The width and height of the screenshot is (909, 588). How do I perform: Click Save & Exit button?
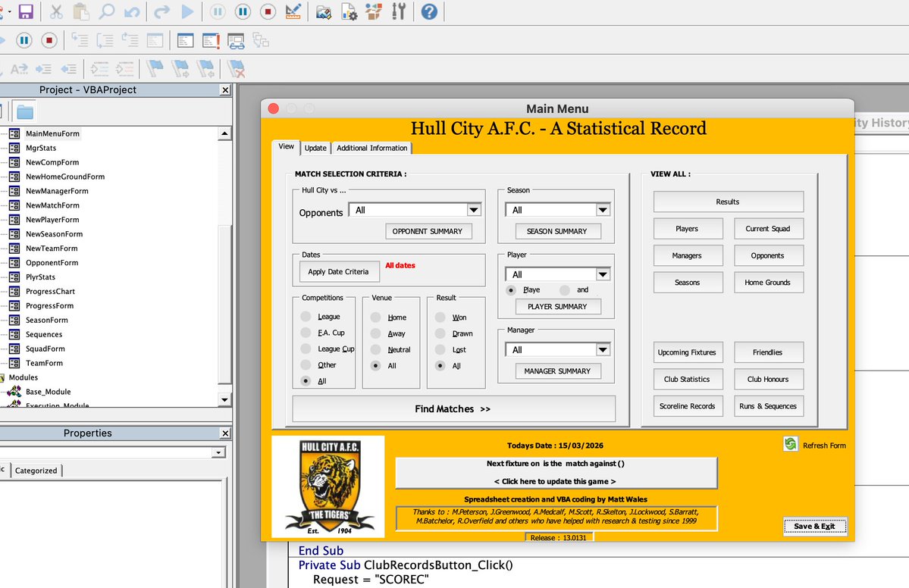tap(814, 526)
